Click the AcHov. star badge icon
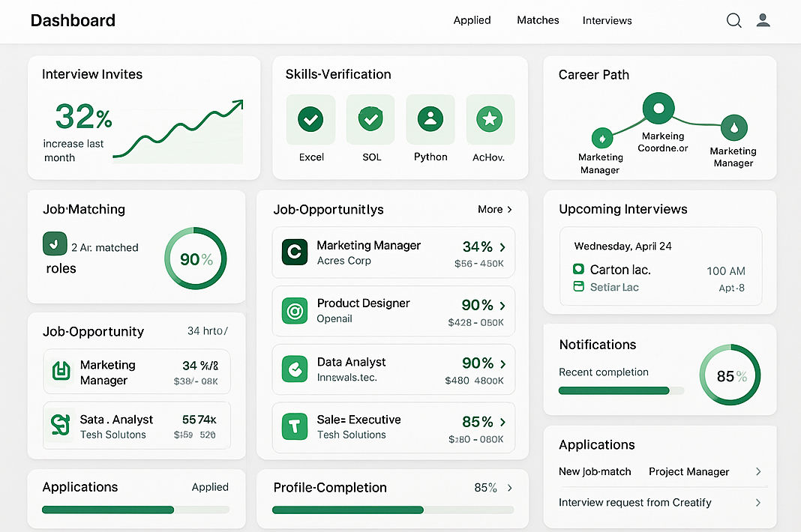The image size is (801, 532). pos(490,118)
